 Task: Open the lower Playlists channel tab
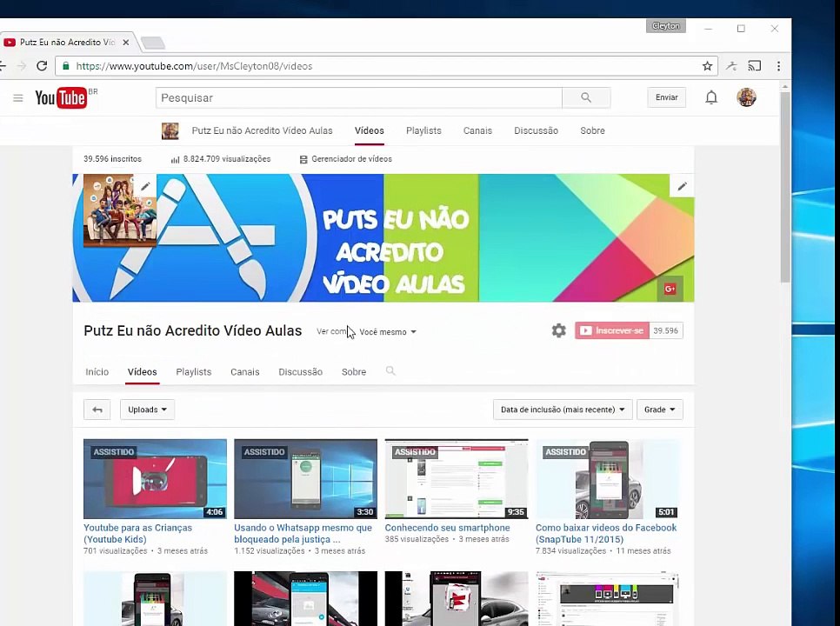tap(193, 371)
